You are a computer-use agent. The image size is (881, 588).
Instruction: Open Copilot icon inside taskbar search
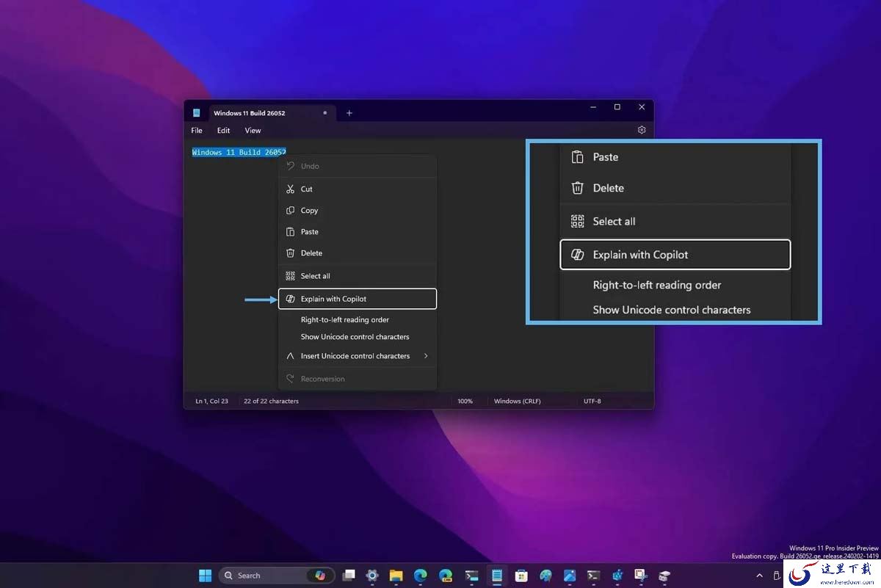[320, 576]
